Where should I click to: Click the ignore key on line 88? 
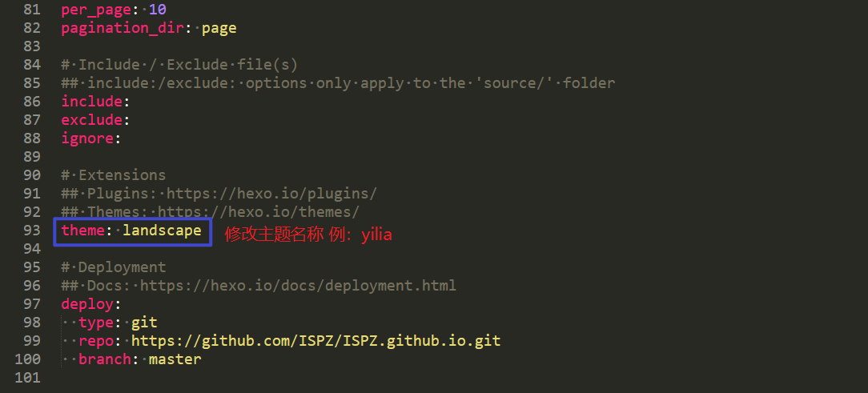click(87, 138)
